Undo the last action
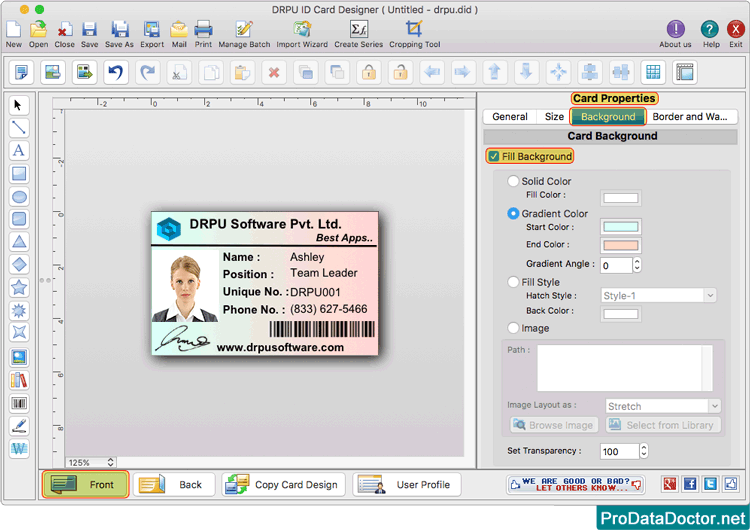Screen dimensions: 750x530 tap(116, 72)
